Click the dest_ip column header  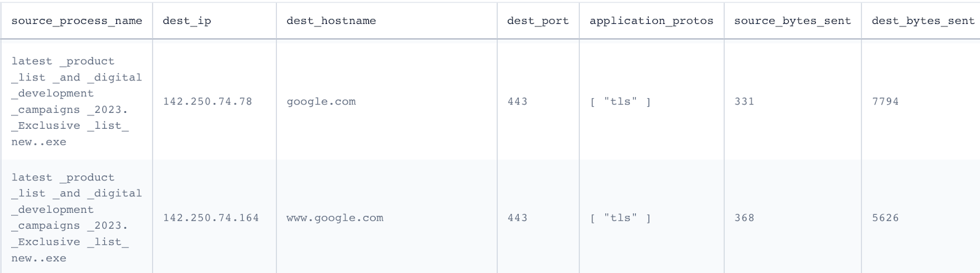[187, 21]
